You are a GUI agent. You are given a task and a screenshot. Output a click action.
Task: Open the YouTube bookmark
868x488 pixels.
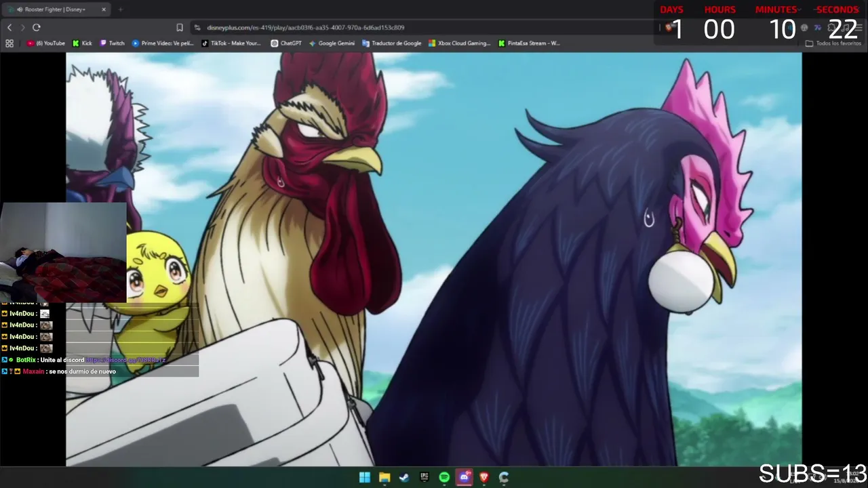46,43
